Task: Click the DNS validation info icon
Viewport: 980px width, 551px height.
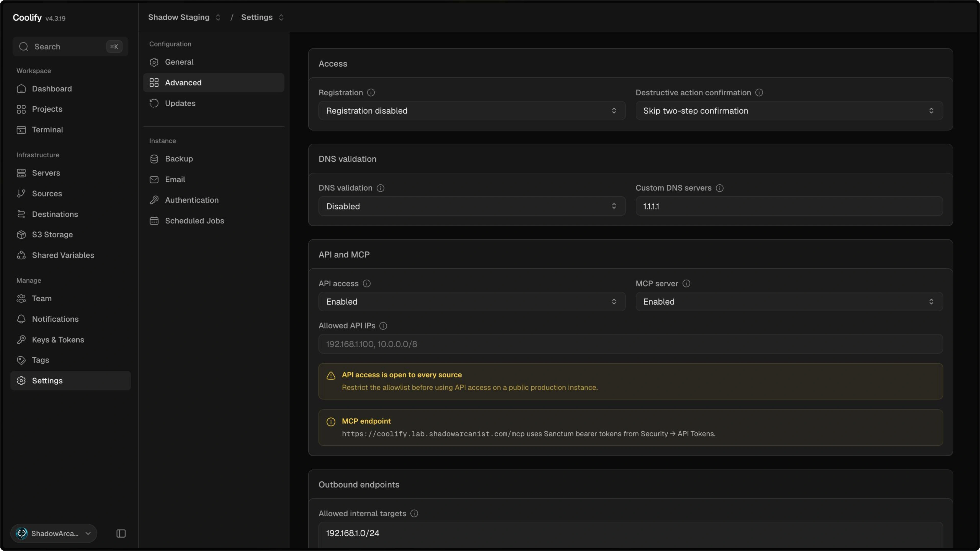Action: (x=381, y=188)
